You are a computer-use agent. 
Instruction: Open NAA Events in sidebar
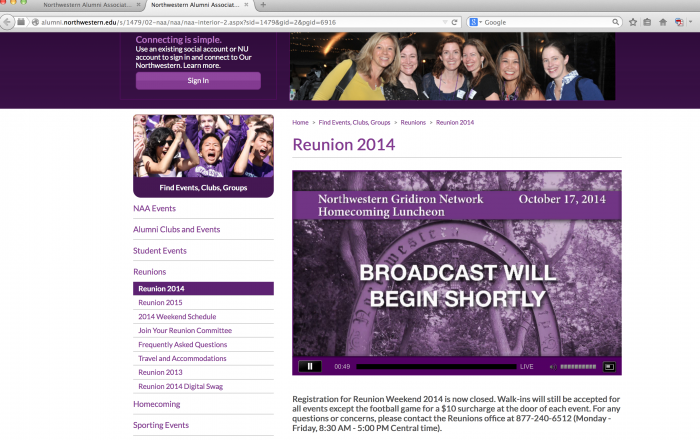click(x=154, y=208)
